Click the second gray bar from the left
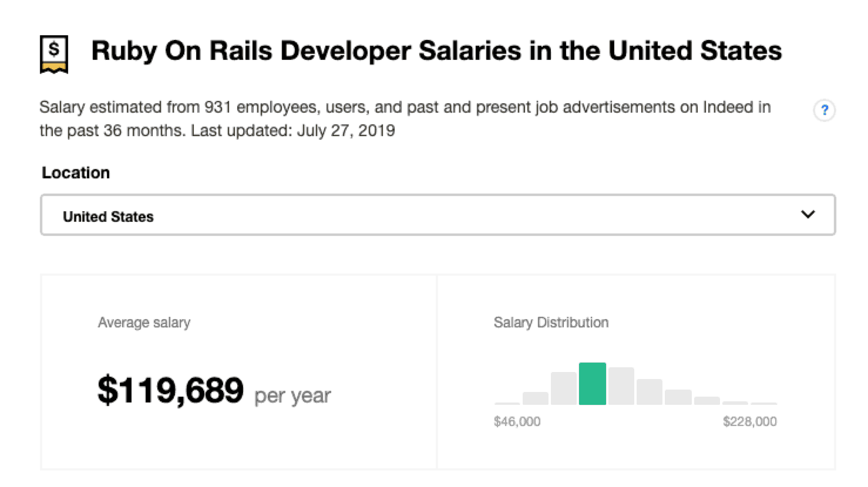Screen dimensions: 868x487 [x=536, y=398]
